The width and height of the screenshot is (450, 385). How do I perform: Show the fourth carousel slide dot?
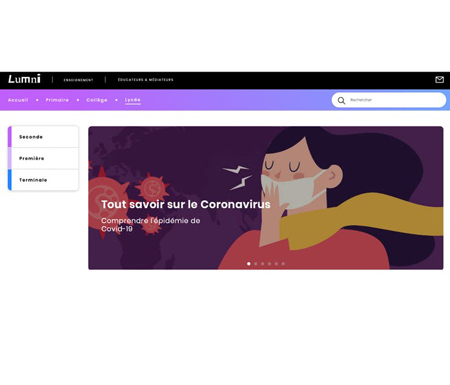point(269,264)
